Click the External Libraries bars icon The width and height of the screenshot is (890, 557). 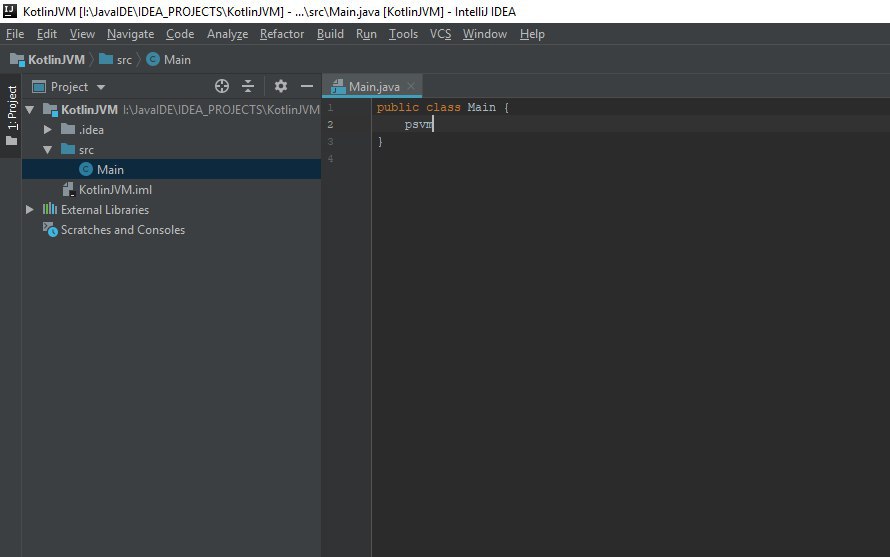click(50, 209)
